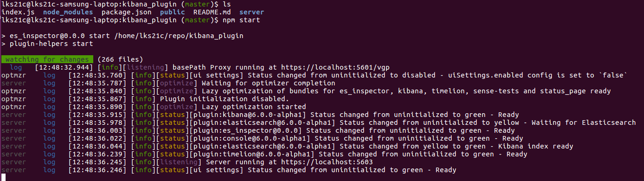Click the https://localhost:5603 server URL
This screenshot has width=644, height=181.
[323, 162]
